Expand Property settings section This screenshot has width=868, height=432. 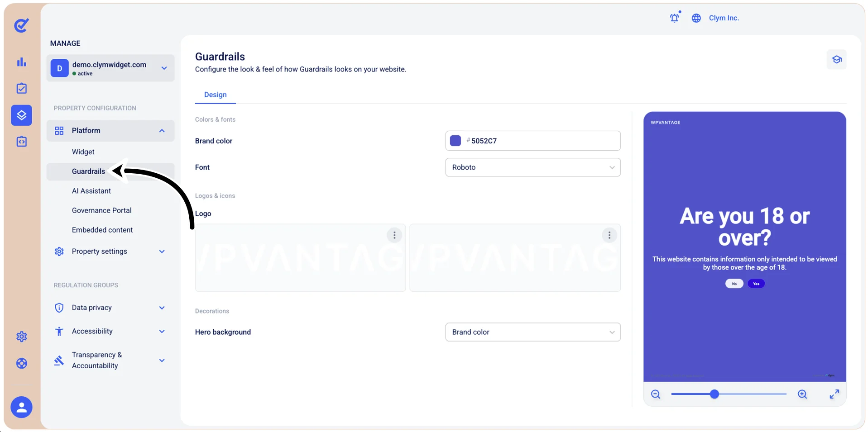pyautogui.click(x=110, y=252)
